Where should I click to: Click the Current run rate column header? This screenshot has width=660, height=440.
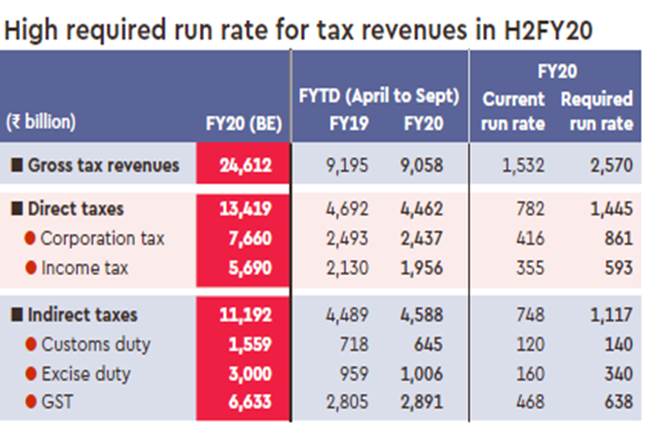coord(514,111)
